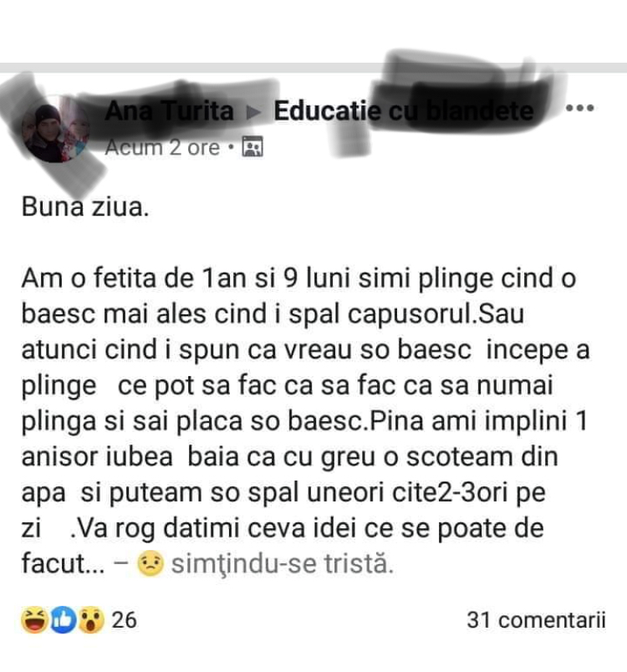
Task: Open the three-dot post options menu
Action: click(x=579, y=108)
